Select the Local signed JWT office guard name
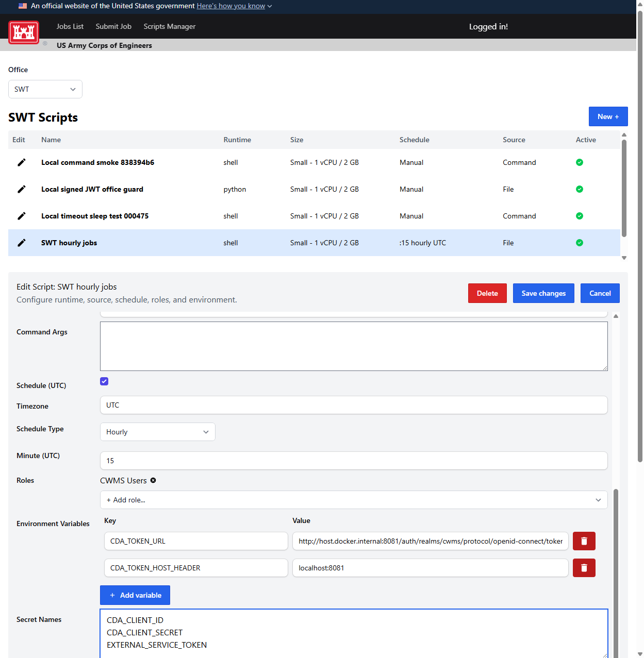Image resolution: width=644 pixels, height=658 pixels. (x=92, y=189)
